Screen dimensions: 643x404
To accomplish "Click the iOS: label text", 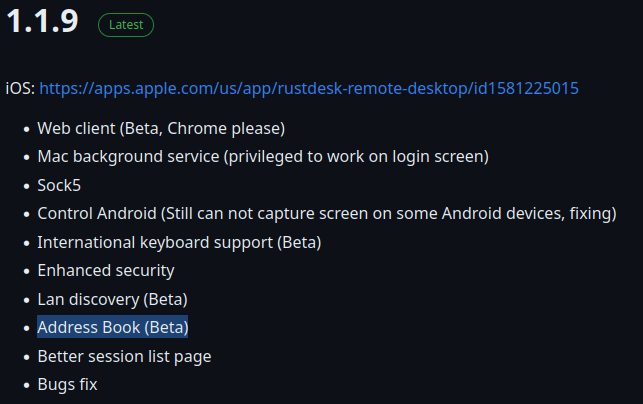I will pyautogui.click(x=20, y=88).
